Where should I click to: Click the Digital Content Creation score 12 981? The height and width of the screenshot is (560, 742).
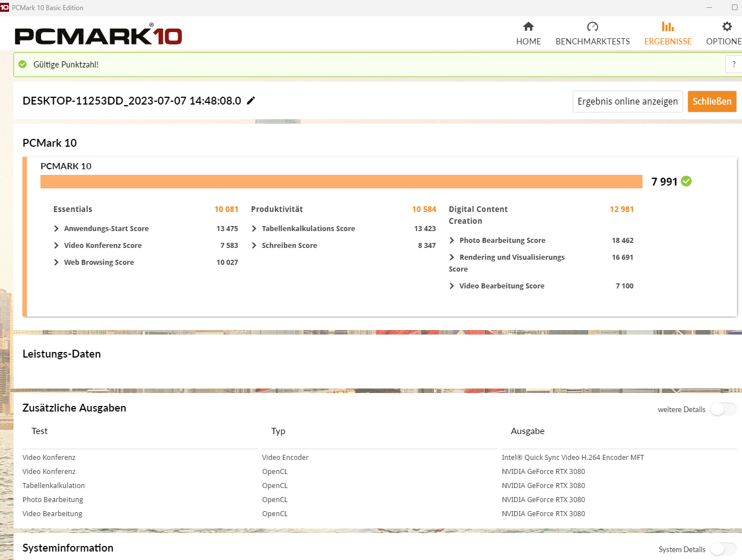click(622, 209)
